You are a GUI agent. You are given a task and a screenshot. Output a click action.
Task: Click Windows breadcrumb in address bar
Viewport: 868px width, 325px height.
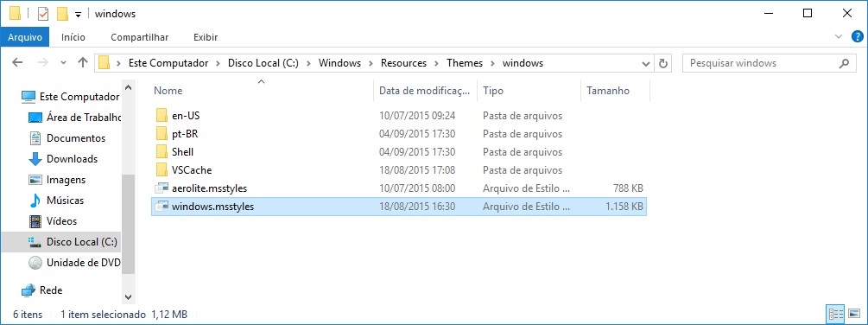[340, 63]
